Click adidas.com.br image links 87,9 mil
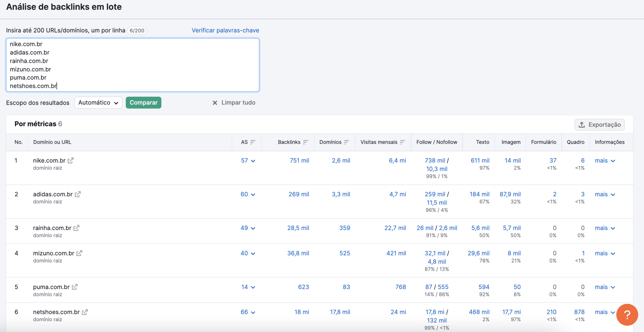 pyautogui.click(x=510, y=194)
